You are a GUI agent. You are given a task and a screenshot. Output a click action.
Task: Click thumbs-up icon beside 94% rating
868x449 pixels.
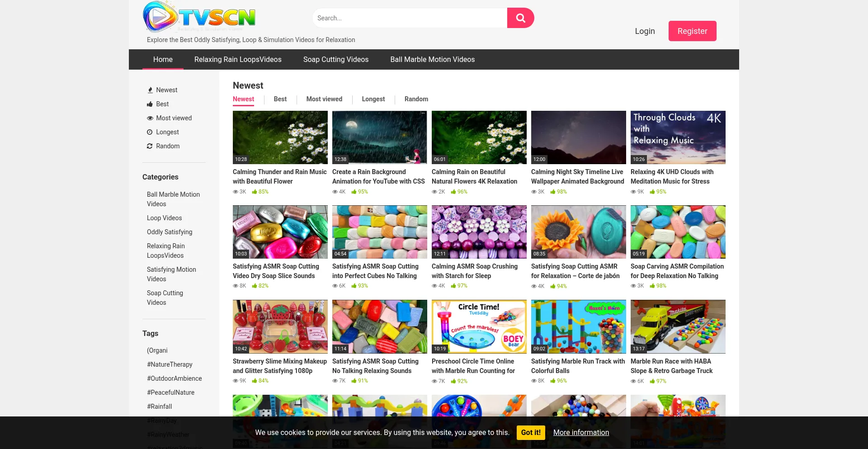(x=553, y=286)
